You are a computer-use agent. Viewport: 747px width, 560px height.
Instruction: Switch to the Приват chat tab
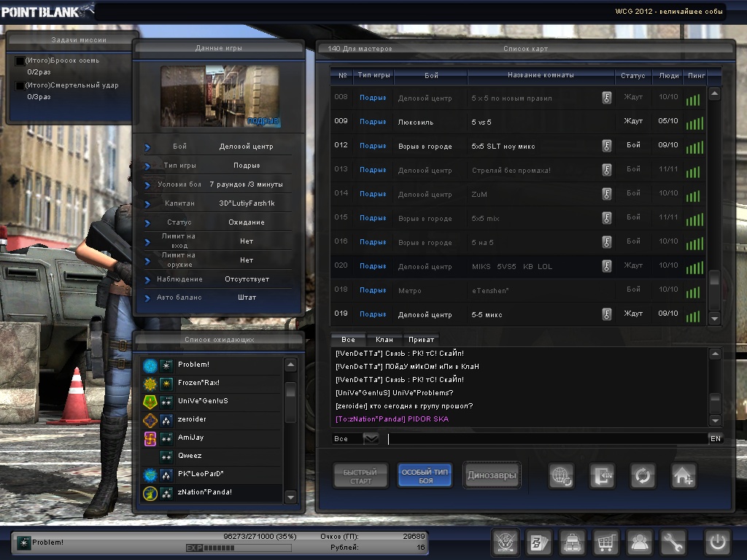pyautogui.click(x=422, y=340)
